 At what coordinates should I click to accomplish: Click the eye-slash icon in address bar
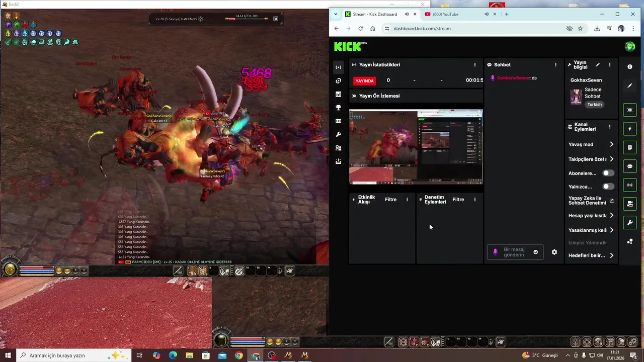[x=570, y=29]
